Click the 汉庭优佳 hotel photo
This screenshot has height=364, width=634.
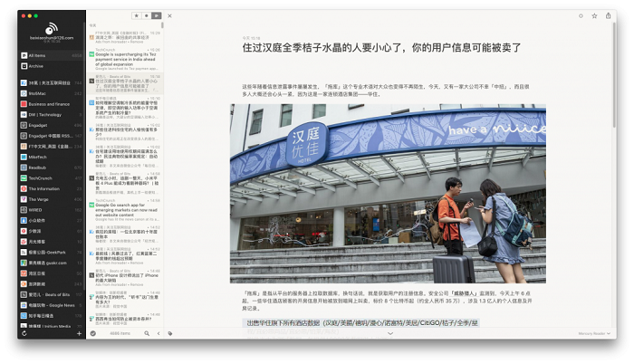[389, 194]
